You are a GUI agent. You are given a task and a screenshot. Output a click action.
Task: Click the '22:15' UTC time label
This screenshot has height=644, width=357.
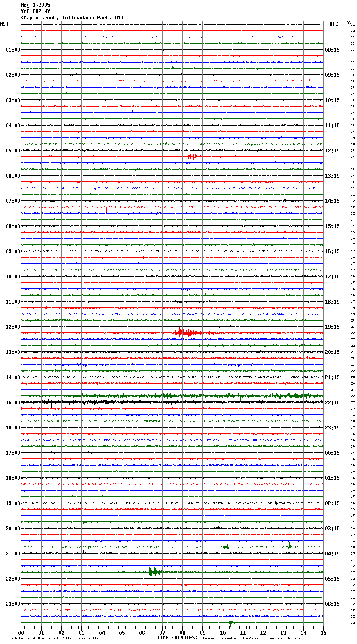pos(332,403)
